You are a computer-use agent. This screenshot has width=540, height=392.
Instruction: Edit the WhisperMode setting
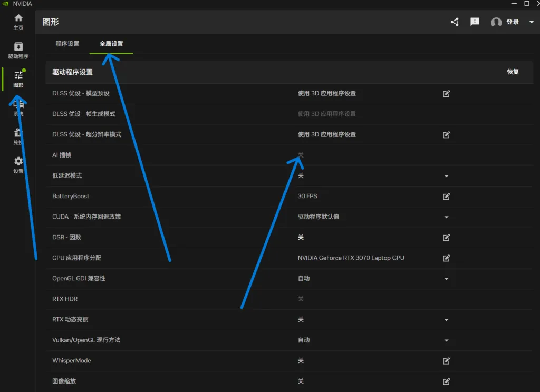coord(446,361)
